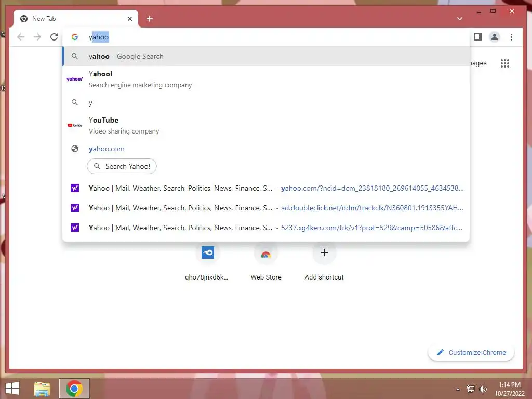Click the Yahoo! logo icon in suggestions

tap(75, 79)
